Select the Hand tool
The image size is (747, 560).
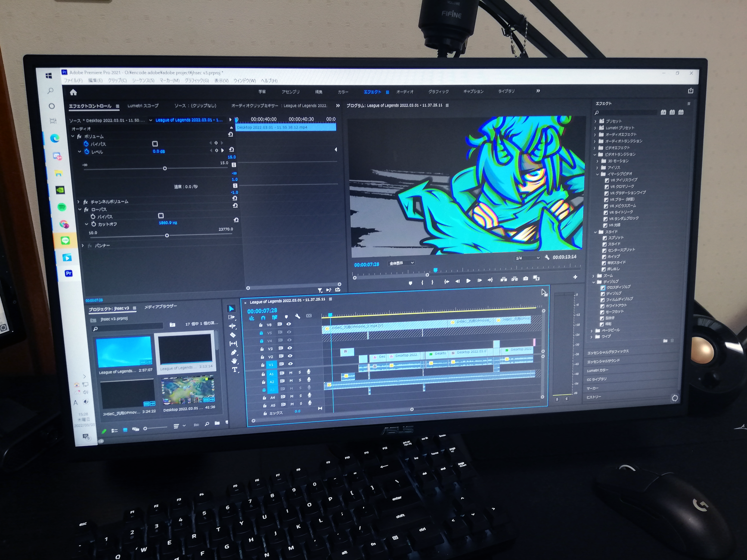[x=234, y=361]
